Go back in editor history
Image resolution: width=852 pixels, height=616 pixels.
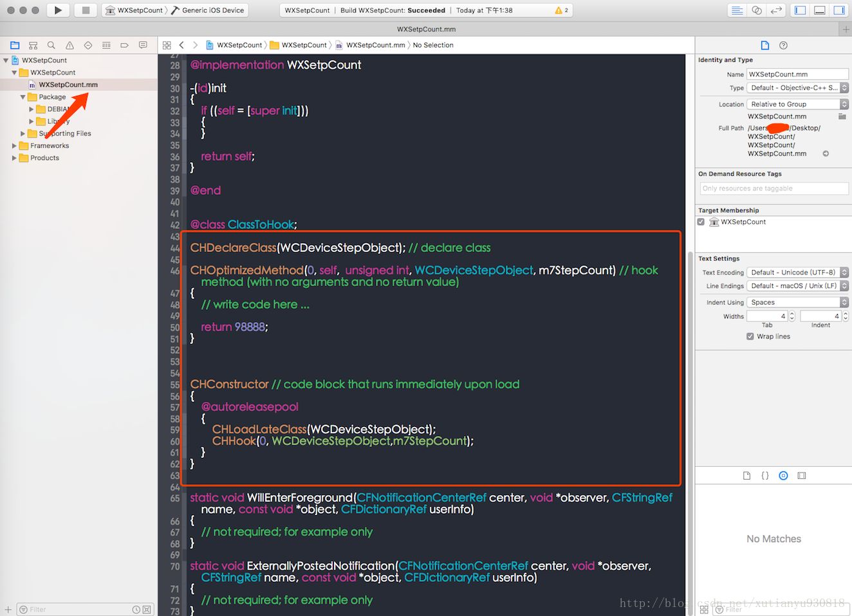pyautogui.click(x=181, y=45)
